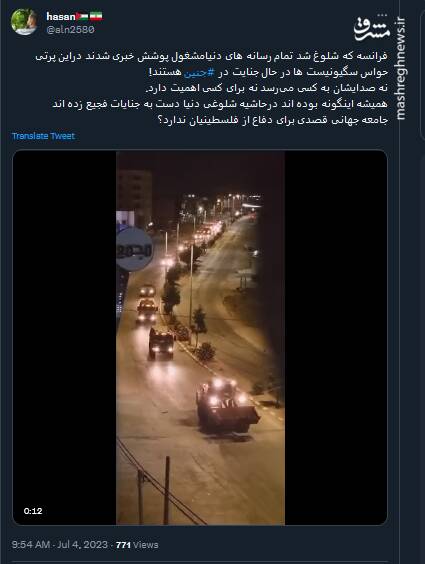Click the truck behind the bulldozer

point(161,344)
